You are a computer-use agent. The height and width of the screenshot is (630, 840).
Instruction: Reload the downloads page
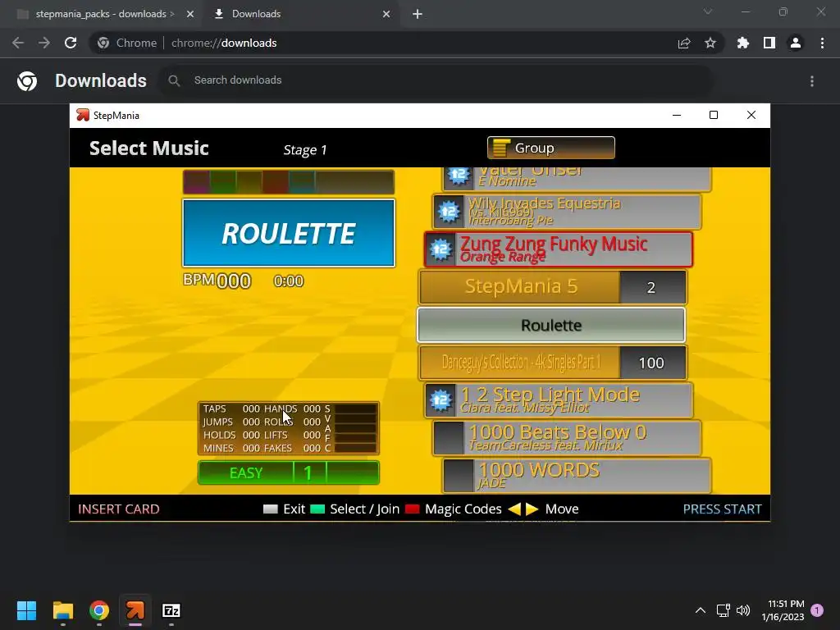(71, 43)
